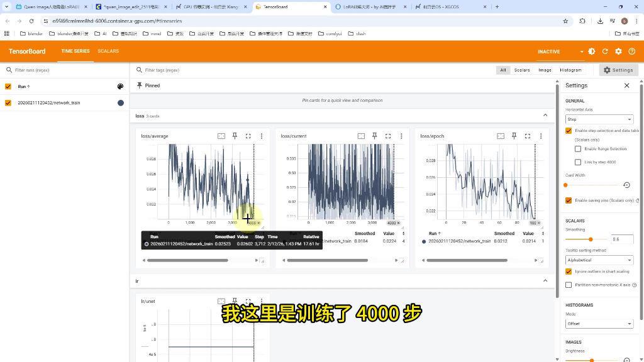Remove step 4000 marker on loss/current
The image size is (644, 362).
[398, 223]
